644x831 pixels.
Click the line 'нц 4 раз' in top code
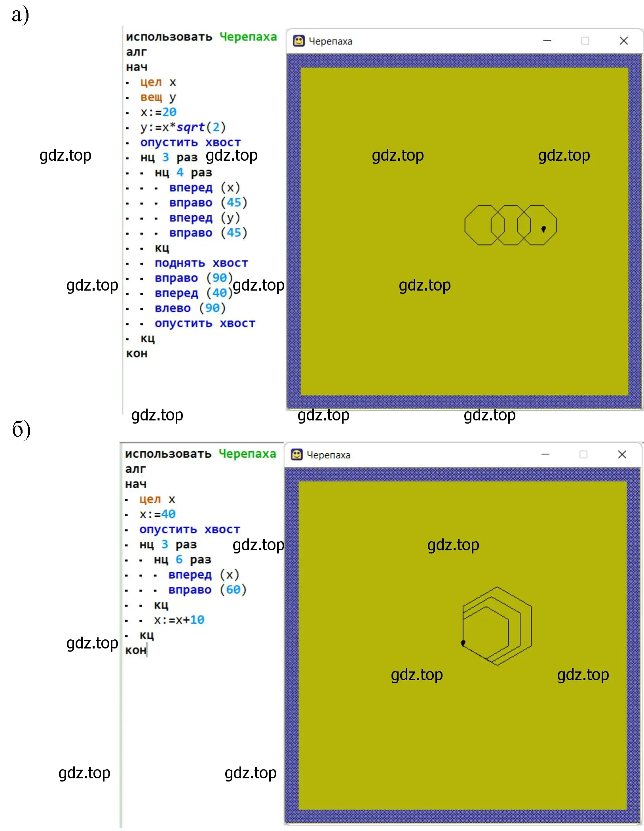(183, 173)
